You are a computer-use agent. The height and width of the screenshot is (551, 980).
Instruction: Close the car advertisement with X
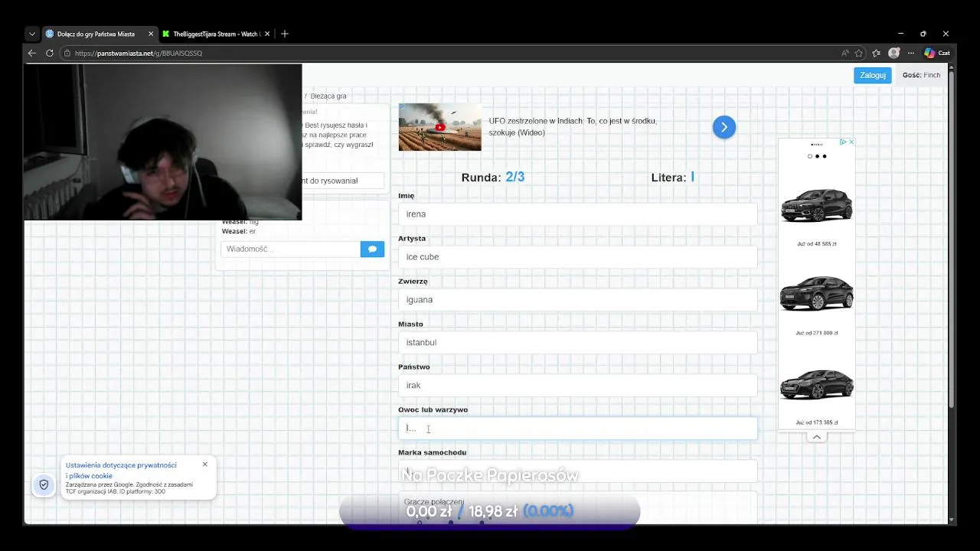(x=851, y=142)
